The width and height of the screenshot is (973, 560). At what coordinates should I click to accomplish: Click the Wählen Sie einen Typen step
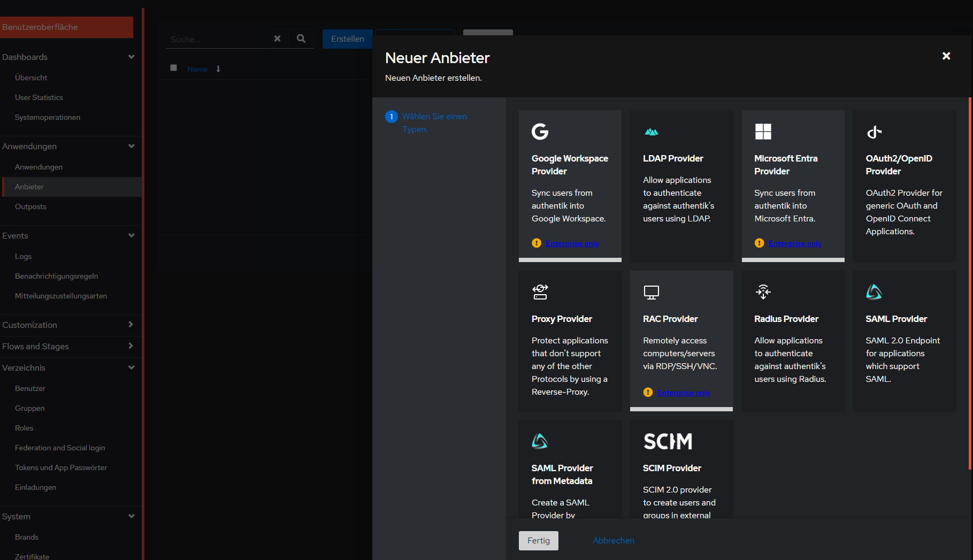coord(434,122)
